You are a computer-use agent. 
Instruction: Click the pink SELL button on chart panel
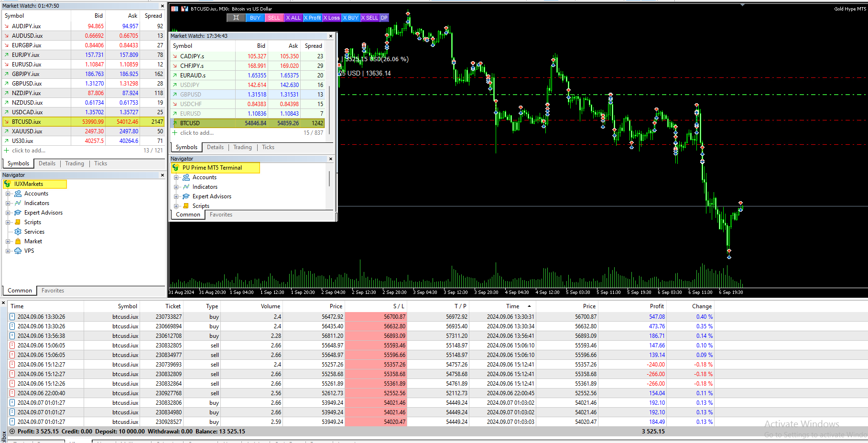274,18
